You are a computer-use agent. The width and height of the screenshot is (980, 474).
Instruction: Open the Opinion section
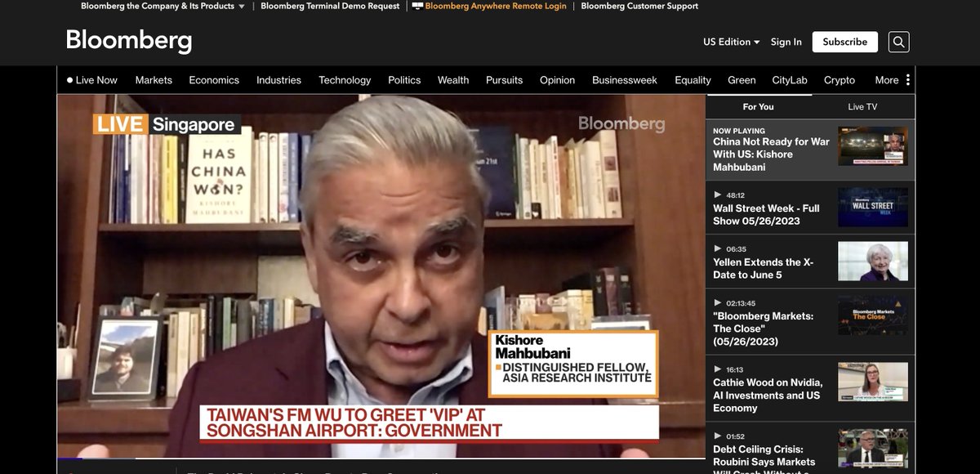click(557, 80)
